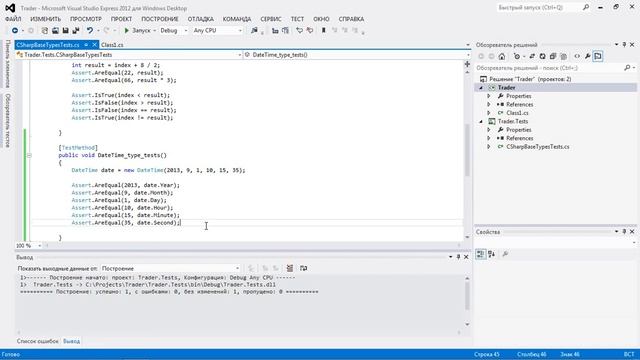Switch to the Class1.cs editor tab
640x360 pixels.
point(112,45)
